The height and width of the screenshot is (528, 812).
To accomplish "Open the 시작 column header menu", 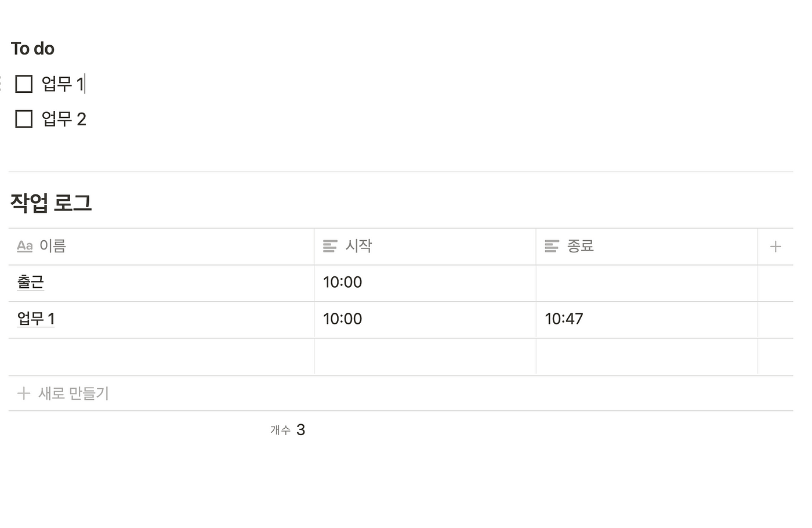I will point(425,247).
